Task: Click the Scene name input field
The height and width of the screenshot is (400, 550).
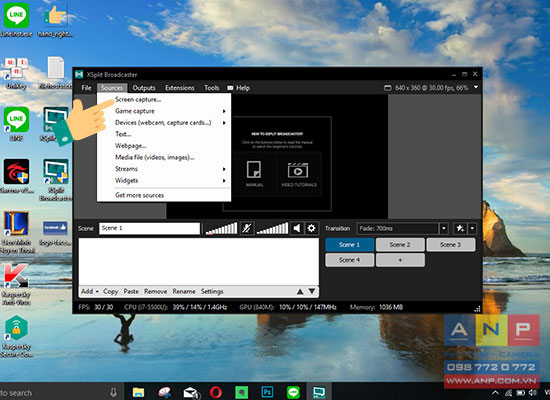Action: pos(149,228)
